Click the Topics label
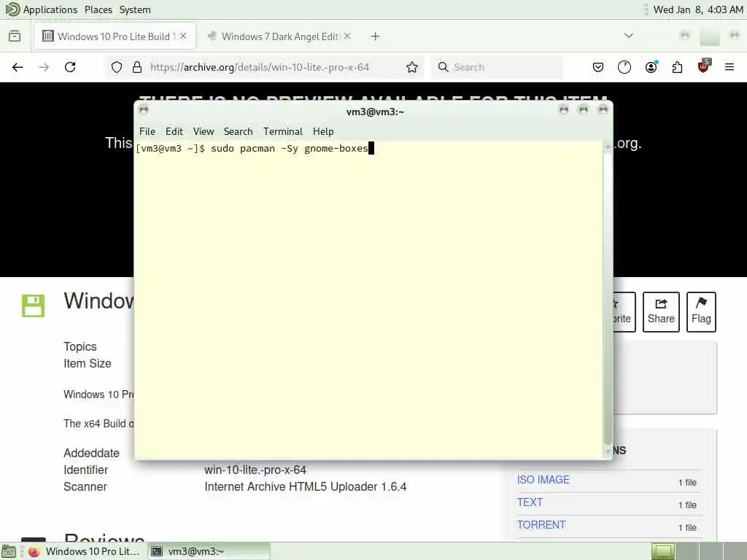Screen dimensions: 747x560 pyautogui.click(x=80, y=346)
